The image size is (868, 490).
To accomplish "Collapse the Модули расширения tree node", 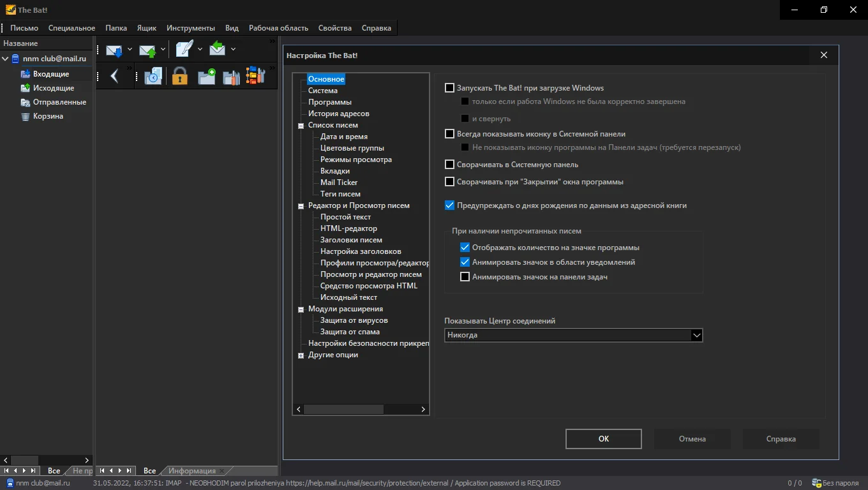I will [x=301, y=309].
